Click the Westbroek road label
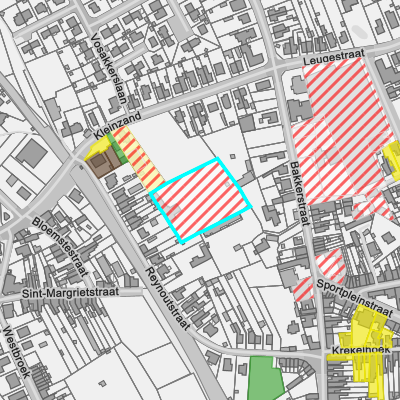The width and height of the screenshot is (400, 400). pos(16,352)
